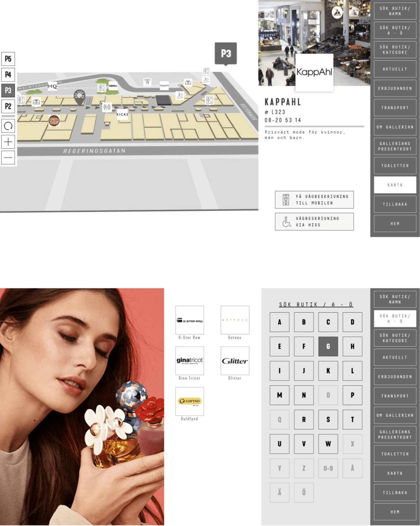Select the Superdry marker on map
Screen dimensions: 420x526
[113, 86]
